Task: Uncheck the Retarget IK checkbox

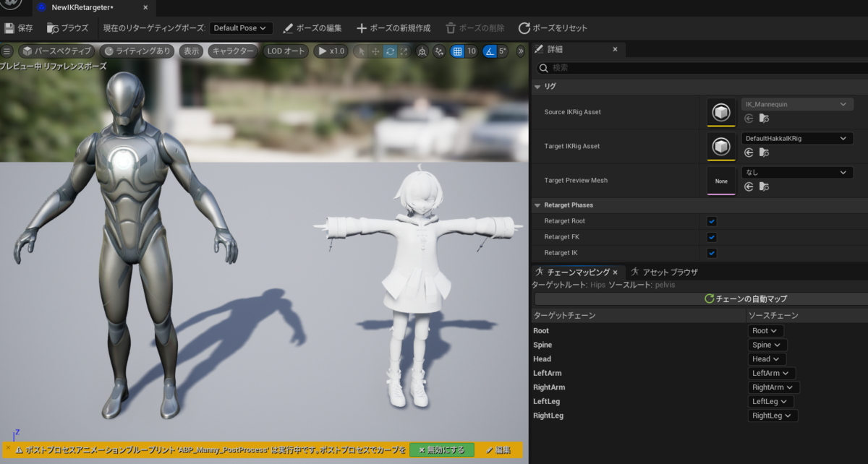Action: 711,253
